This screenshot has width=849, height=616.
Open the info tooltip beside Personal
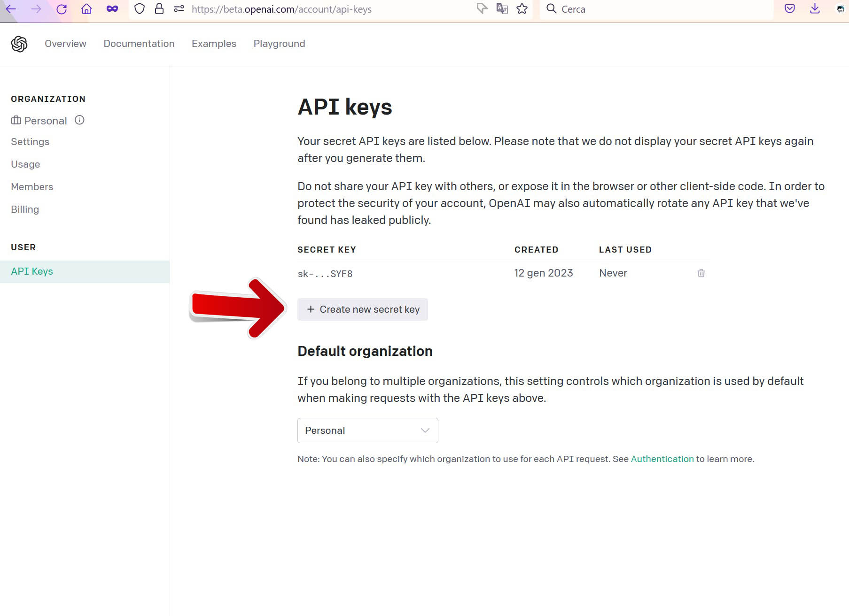(x=79, y=120)
